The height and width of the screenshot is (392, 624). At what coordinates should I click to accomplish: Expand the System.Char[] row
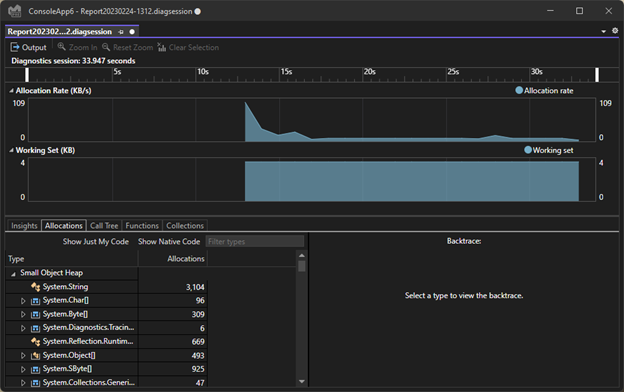[23, 301]
